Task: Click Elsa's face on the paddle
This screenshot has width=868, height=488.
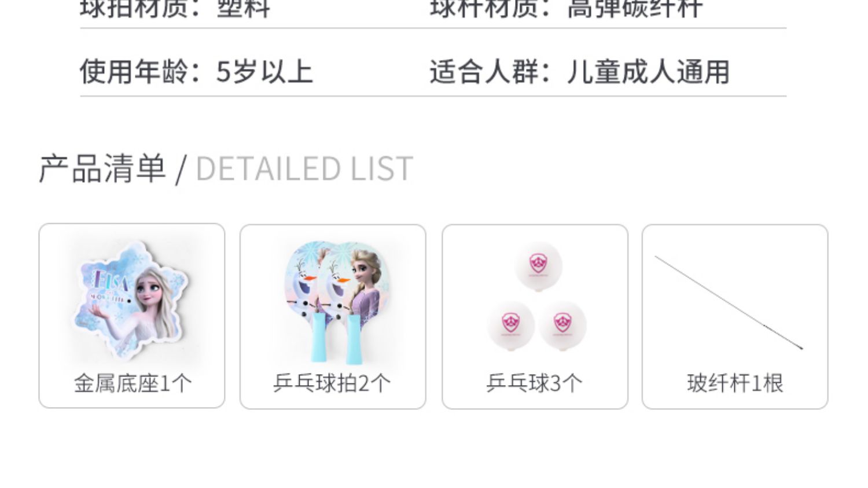Action: click(x=362, y=266)
